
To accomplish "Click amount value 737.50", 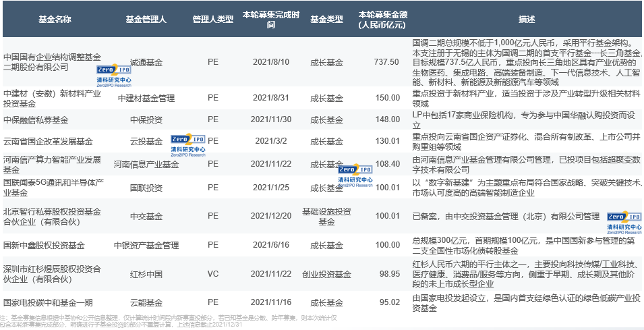I will (x=386, y=63).
